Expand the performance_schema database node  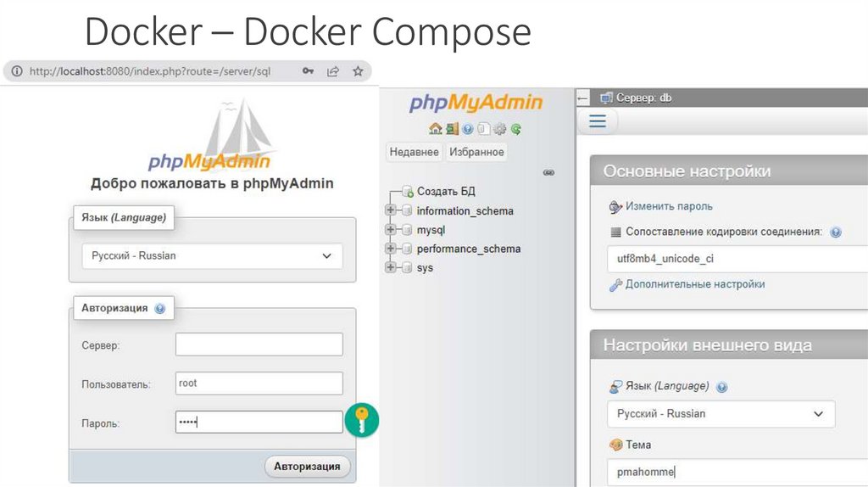click(390, 248)
